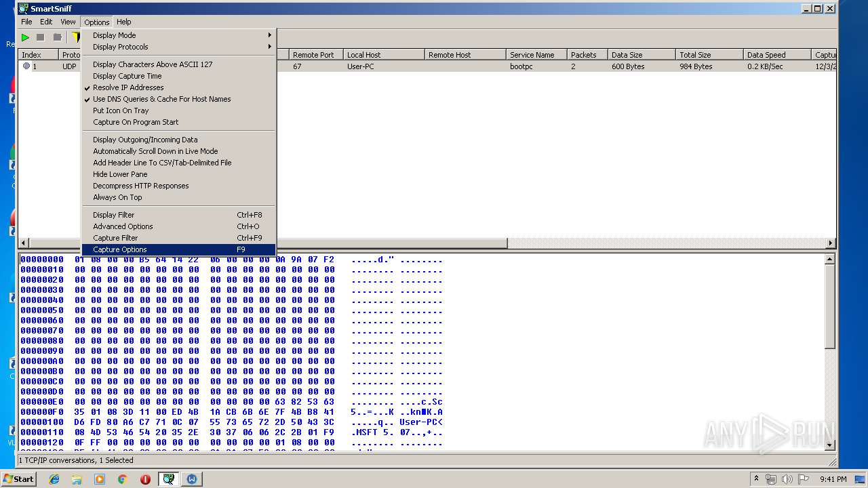Sort by Total Size column header
The height and width of the screenshot is (488, 868).
[709, 55]
